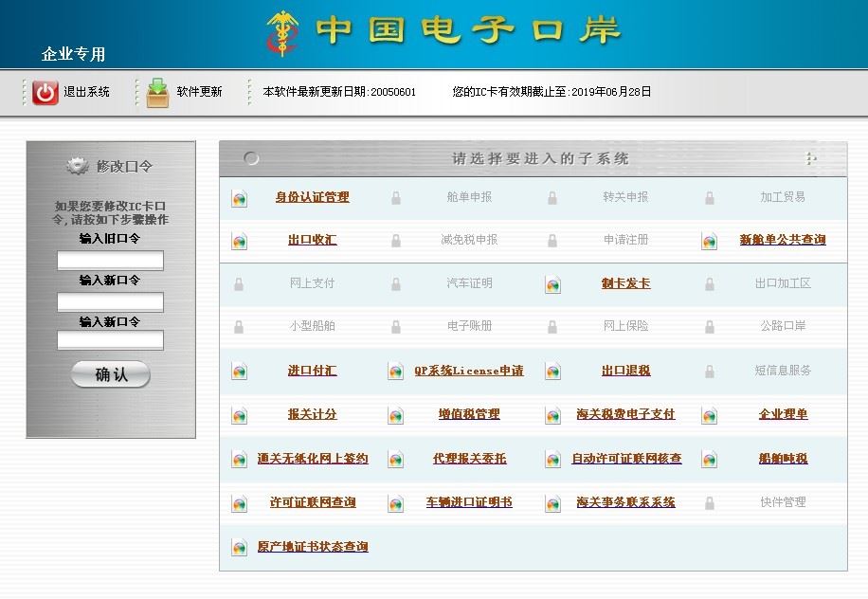Viewport: 868px width, 599px height.
Task: Click the disabled 公路口岸 text
Action: pos(782,326)
